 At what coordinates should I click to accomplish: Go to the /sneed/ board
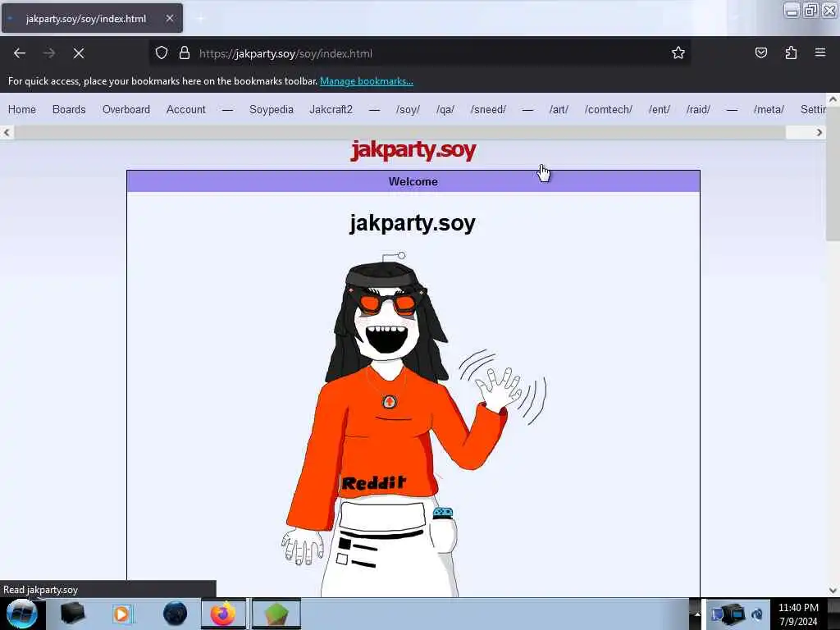[x=489, y=110]
